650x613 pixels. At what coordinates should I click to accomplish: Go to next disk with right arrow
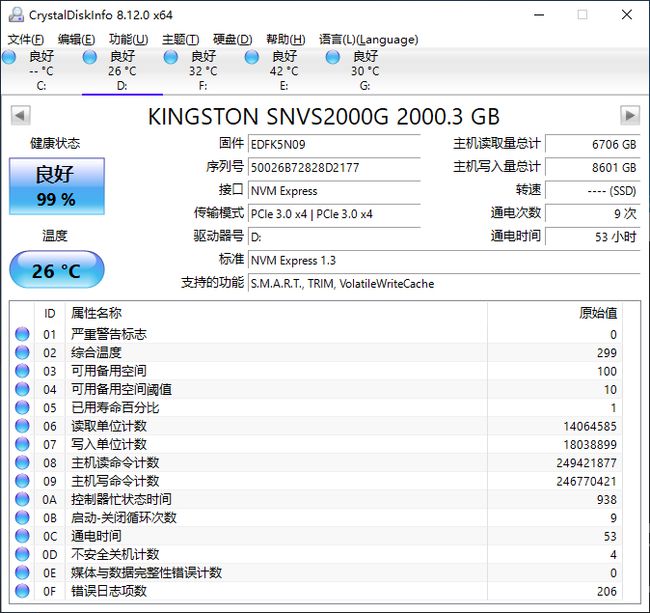[x=630, y=115]
